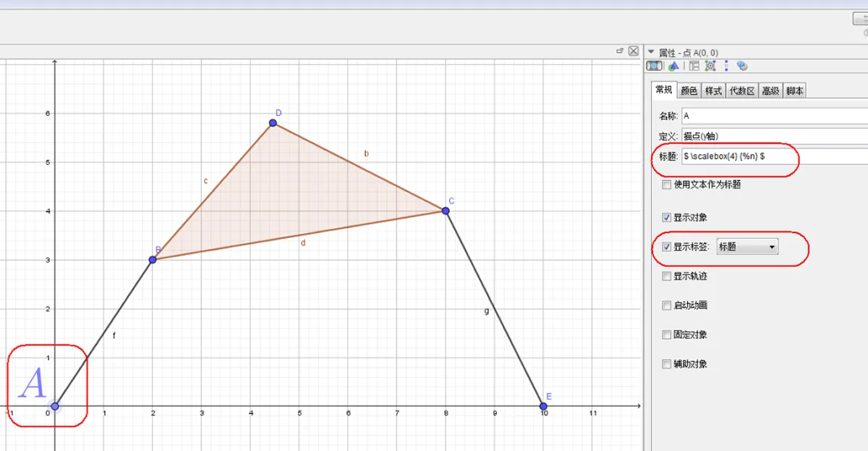Collapse the 属性 panel header triangle
Viewport: 868px width, 451px height.
pyautogui.click(x=651, y=52)
